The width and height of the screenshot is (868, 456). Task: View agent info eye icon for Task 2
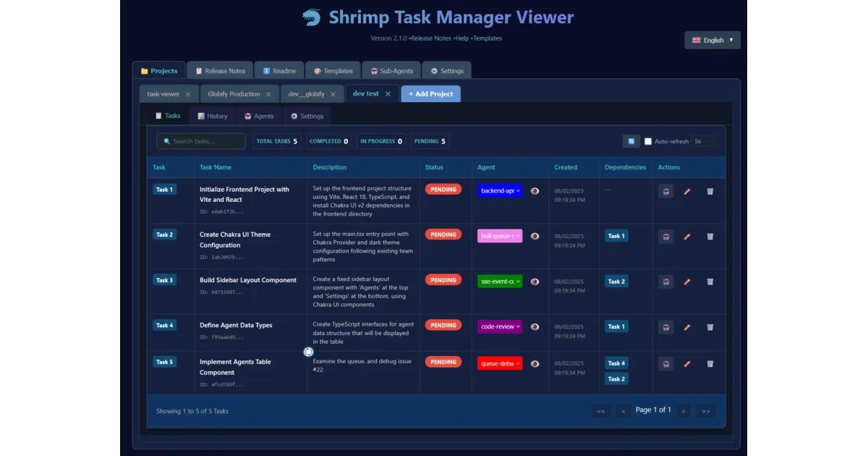(535, 236)
